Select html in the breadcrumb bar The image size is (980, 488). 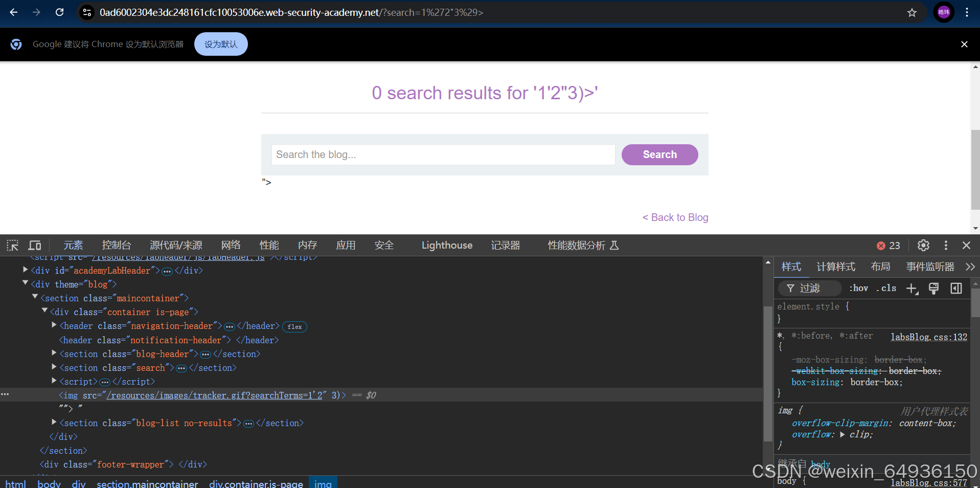tap(15, 484)
